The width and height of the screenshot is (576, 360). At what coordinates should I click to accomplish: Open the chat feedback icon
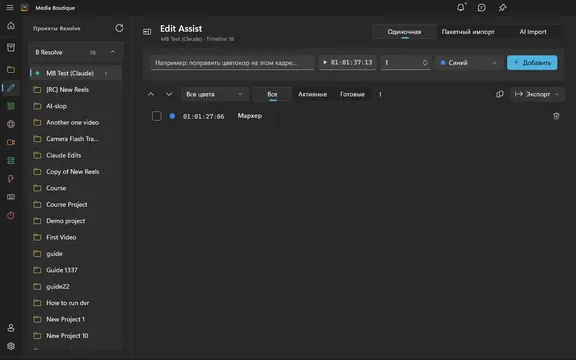click(x=481, y=8)
